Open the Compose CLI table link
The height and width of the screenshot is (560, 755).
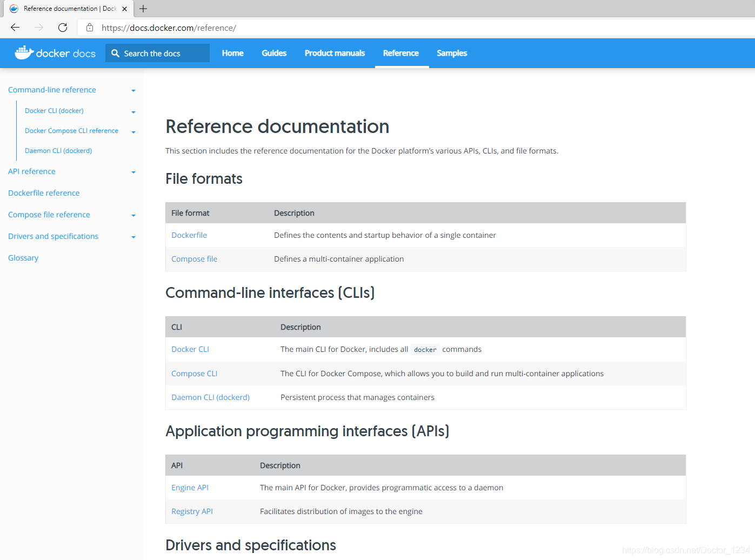pyautogui.click(x=194, y=374)
